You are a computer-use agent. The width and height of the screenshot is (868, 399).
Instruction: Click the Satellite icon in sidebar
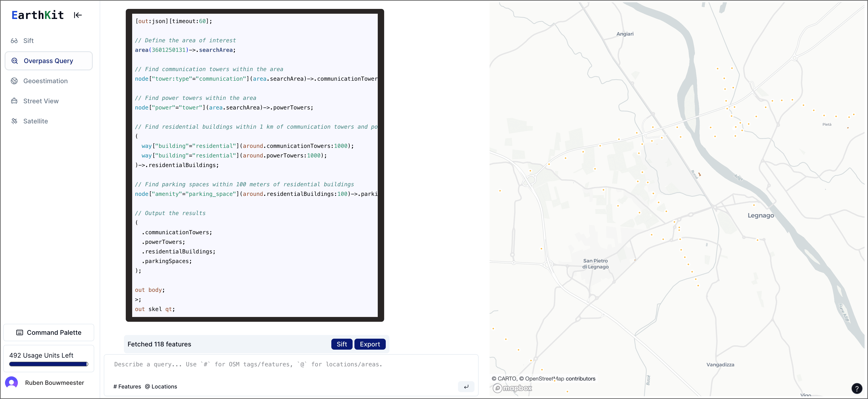coord(14,121)
